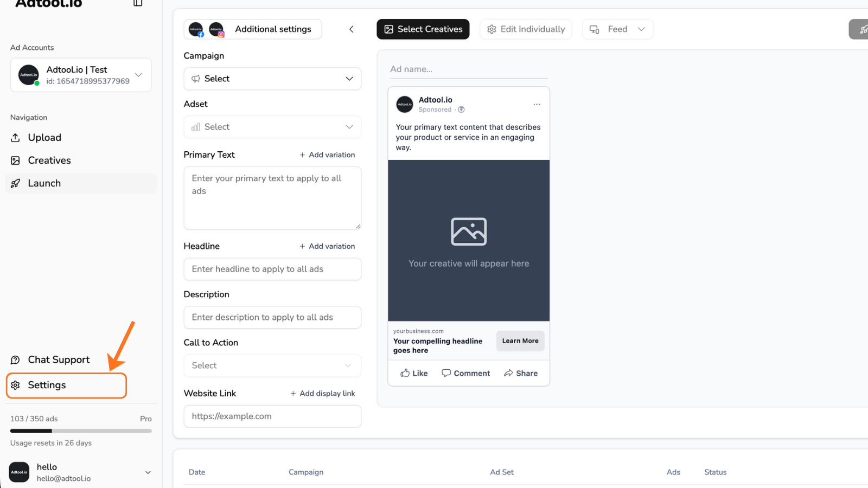Click the Pro plan label
The height and width of the screenshot is (488, 868).
(x=146, y=419)
